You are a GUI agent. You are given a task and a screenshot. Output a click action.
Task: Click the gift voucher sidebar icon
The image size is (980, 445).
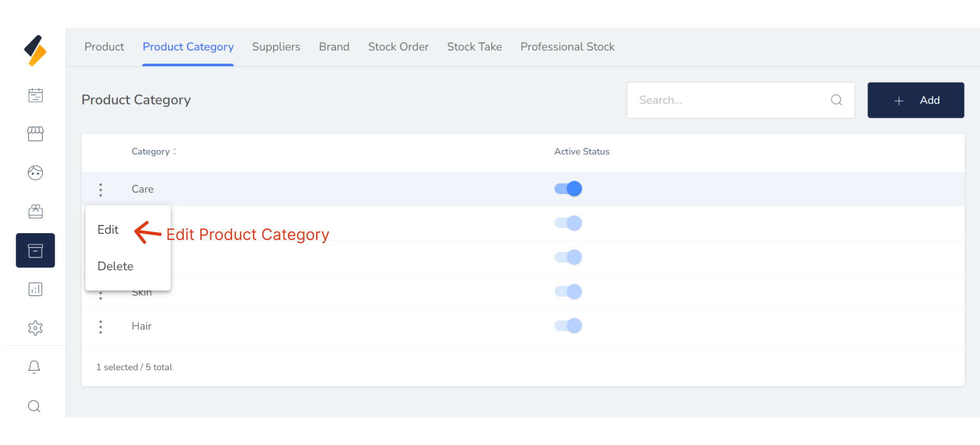pyautogui.click(x=35, y=211)
